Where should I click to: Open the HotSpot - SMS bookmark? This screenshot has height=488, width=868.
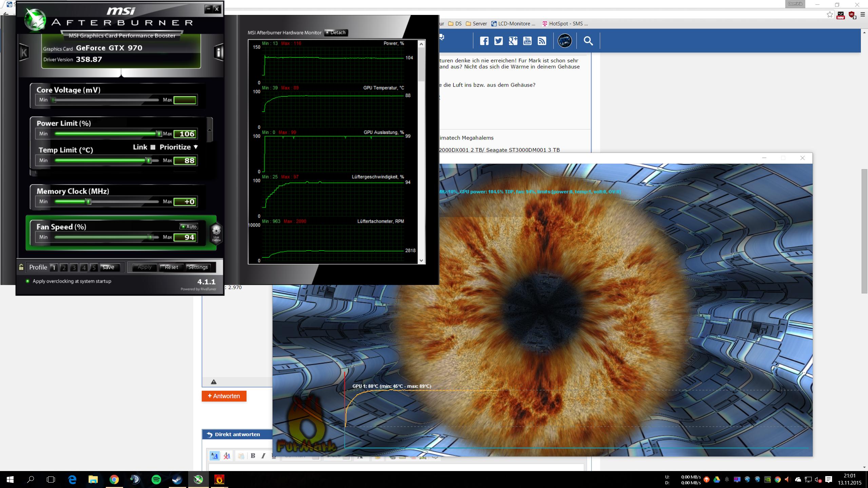(565, 24)
